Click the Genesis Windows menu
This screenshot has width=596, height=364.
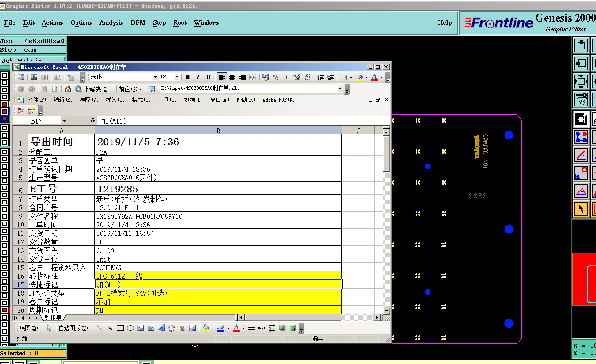point(206,22)
